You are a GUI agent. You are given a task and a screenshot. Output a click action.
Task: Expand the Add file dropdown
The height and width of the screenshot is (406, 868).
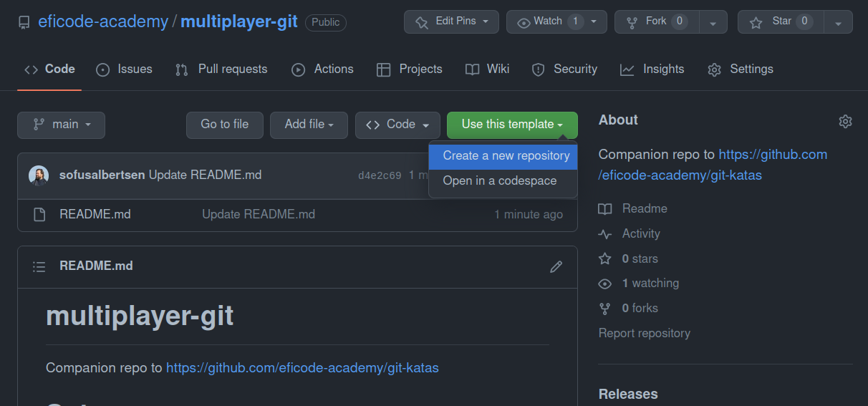pyautogui.click(x=309, y=125)
